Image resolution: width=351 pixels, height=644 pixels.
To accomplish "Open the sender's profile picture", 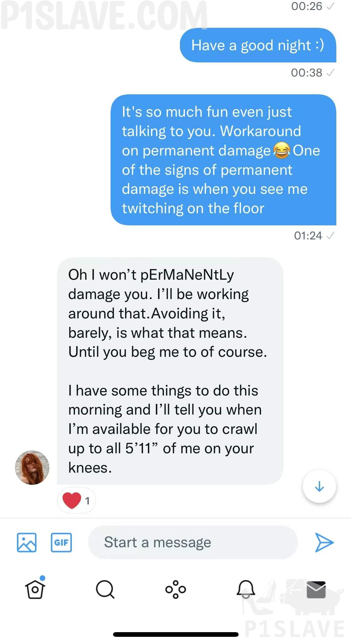I will (32, 467).
